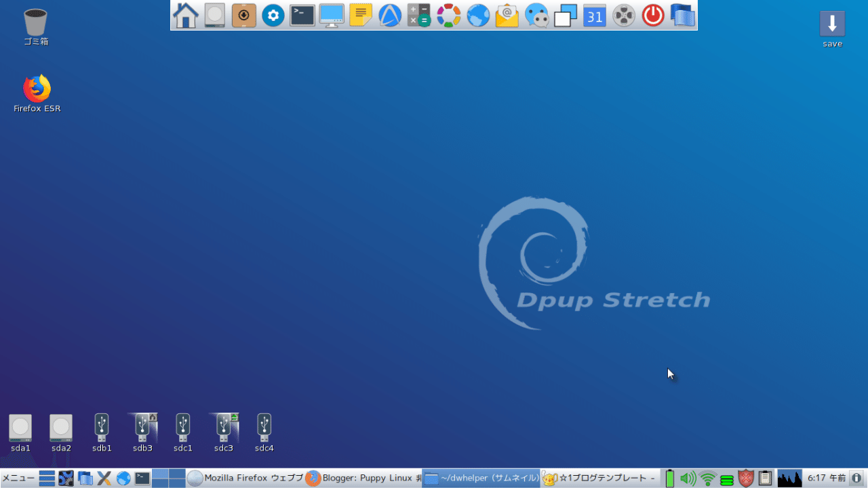The image size is (868, 488).
Task: Click show desktop icon in taskbar
Action: coord(47,478)
